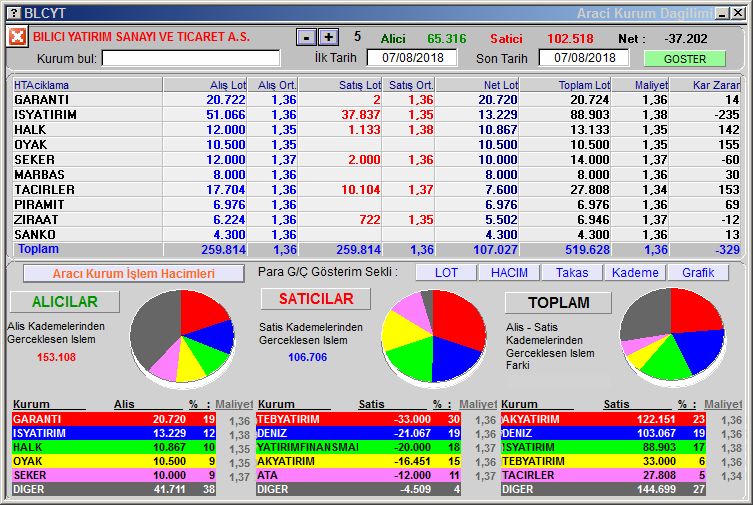This screenshot has width=753, height=505.
Task: Click the ALICILAR button
Action: point(65,301)
